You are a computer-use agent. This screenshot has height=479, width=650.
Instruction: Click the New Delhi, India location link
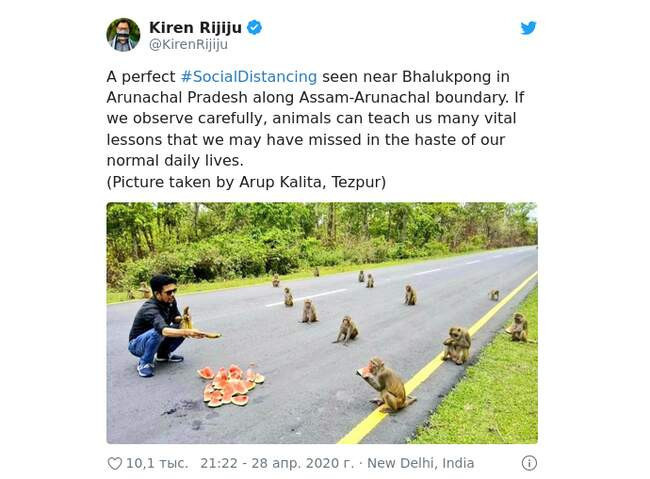point(420,463)
